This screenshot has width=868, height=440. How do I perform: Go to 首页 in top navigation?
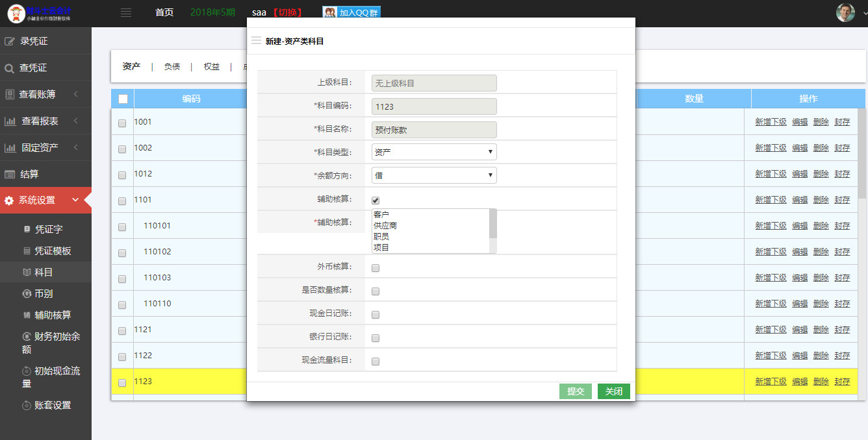click(x=164, y=12)
